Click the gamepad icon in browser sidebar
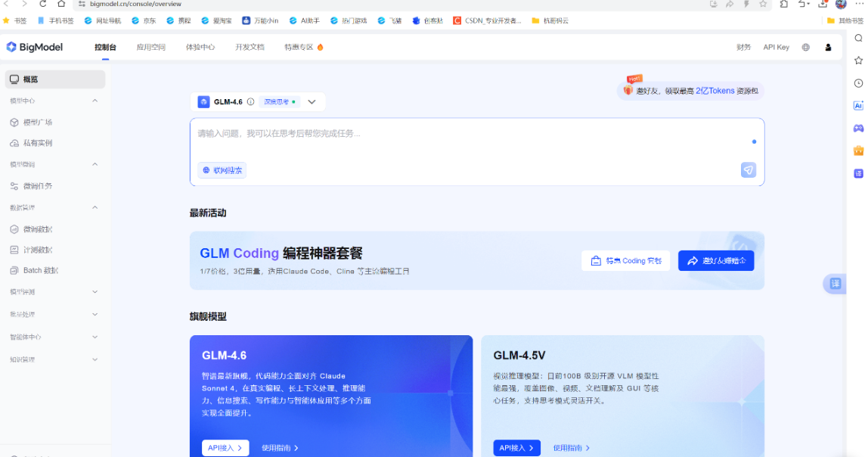The image size is (868, 457). (858, 129)
